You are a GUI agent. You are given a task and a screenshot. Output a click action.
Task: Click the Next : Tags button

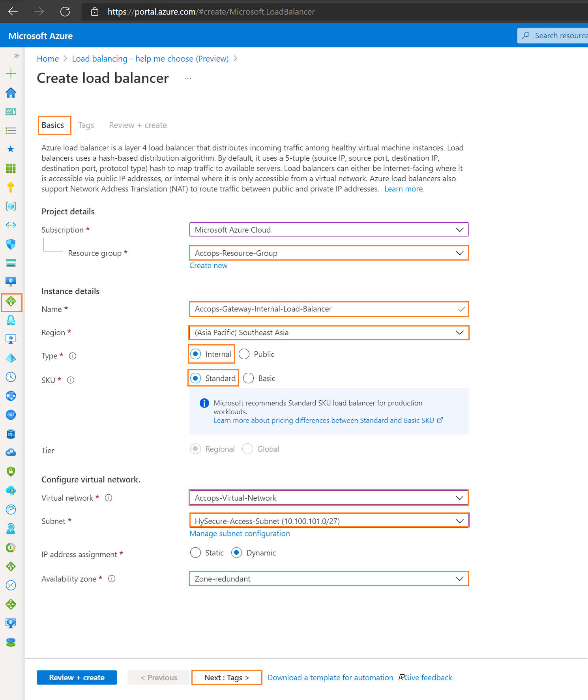click(x=227, y=677)
